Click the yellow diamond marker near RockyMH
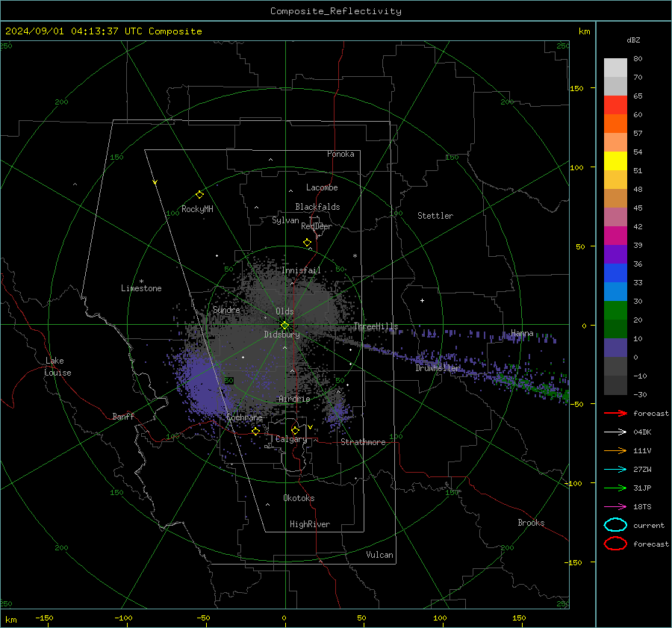The image size is (672, 628). pos(199,195)
